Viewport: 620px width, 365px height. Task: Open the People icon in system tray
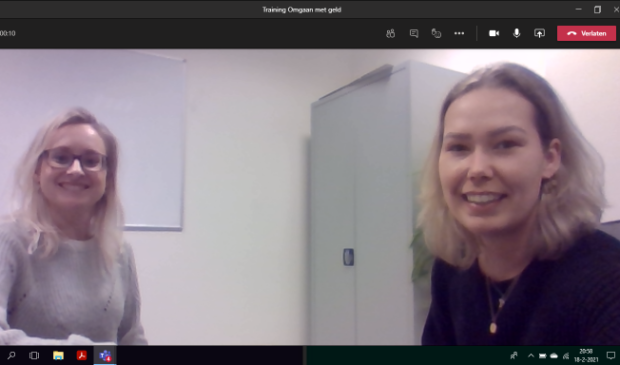[514, 356]
